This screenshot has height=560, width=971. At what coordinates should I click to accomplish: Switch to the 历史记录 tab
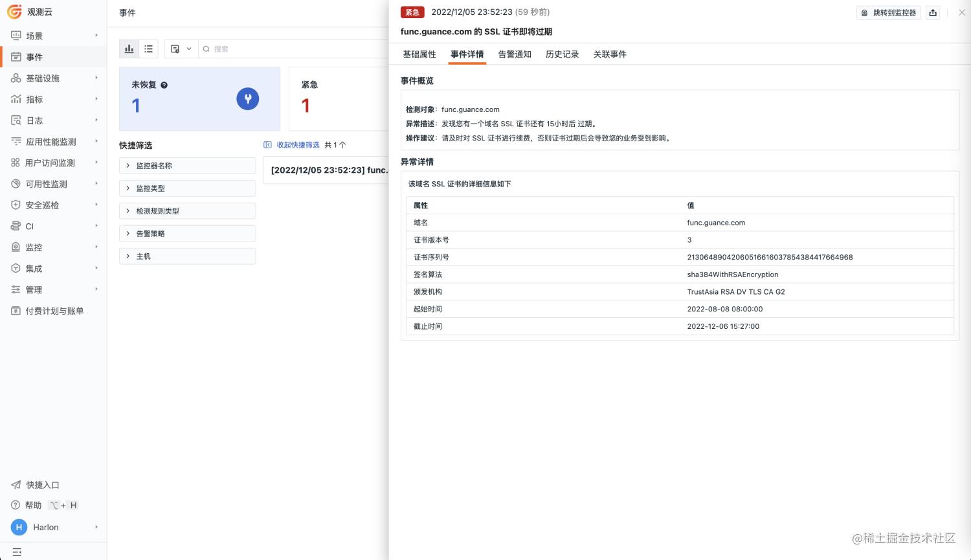(x=562, y=54)
